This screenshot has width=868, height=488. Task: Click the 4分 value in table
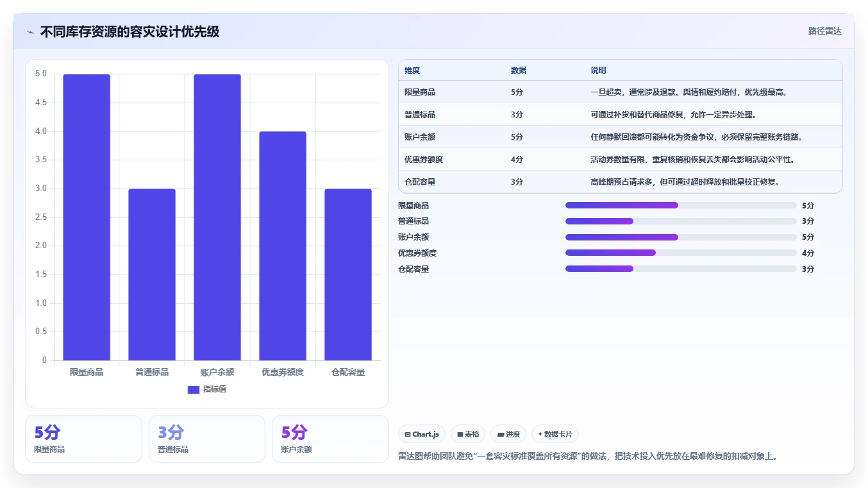point(517,160)
